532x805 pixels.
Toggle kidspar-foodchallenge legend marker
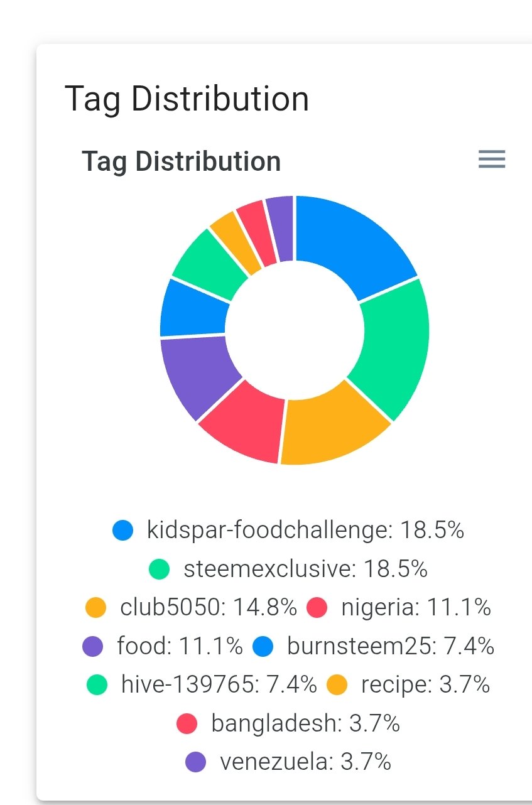click(123, 531)
